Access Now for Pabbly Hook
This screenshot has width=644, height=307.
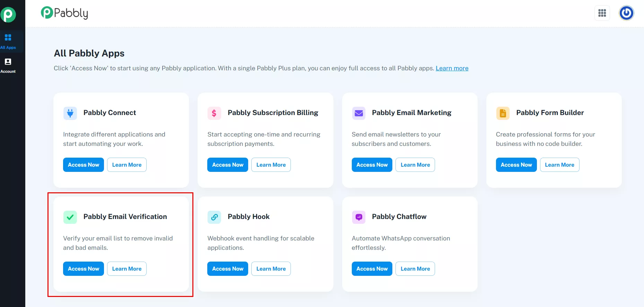point(228,269)
